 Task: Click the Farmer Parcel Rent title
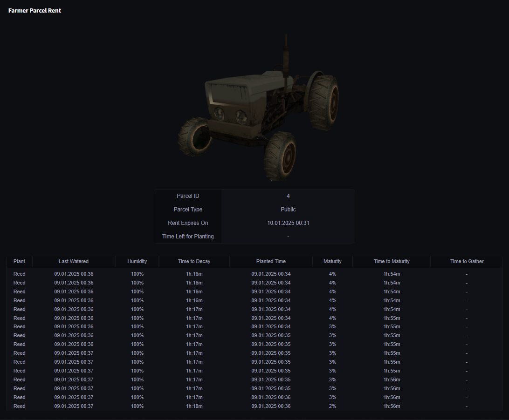(x=34, y=11)
